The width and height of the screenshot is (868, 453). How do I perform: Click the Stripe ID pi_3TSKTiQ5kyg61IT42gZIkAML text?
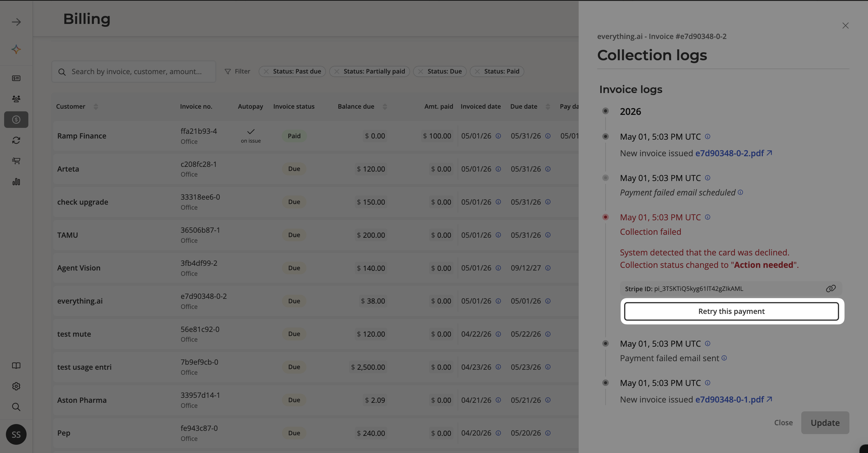pyautogui.click(x=699, y=289)
